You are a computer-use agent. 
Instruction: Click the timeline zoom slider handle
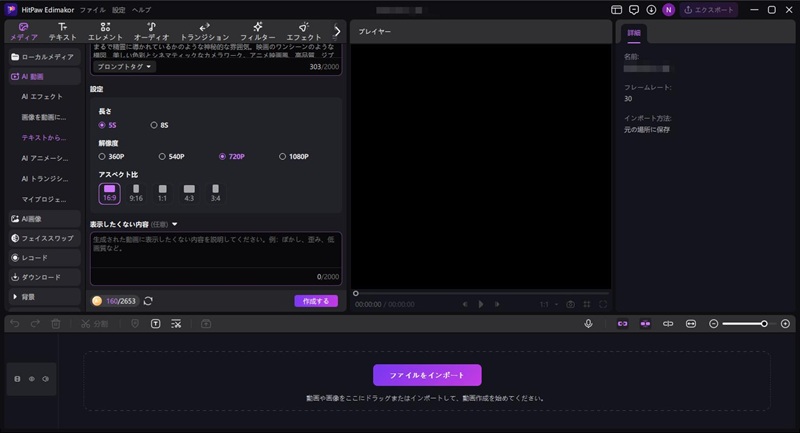coord(764,324)
